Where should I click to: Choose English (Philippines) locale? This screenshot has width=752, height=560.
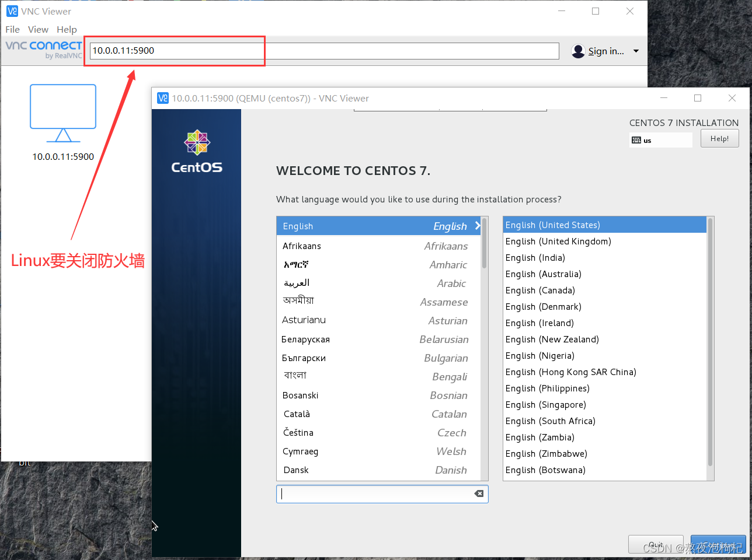coord(604,388)
